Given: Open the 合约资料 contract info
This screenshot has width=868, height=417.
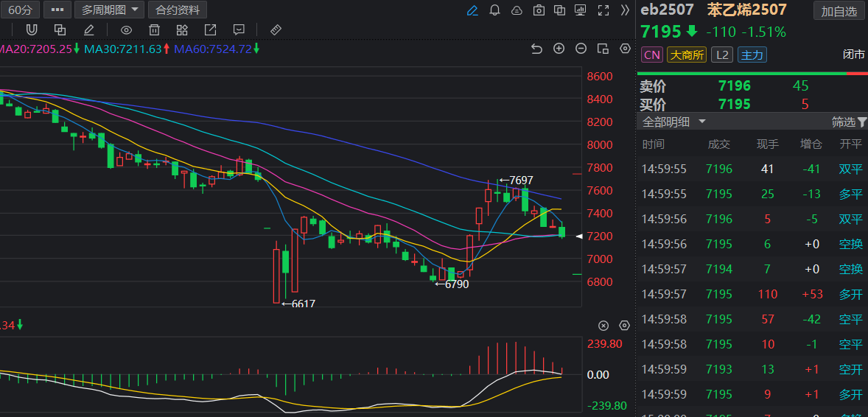Looking at the screenshot, I should point(178,10).
